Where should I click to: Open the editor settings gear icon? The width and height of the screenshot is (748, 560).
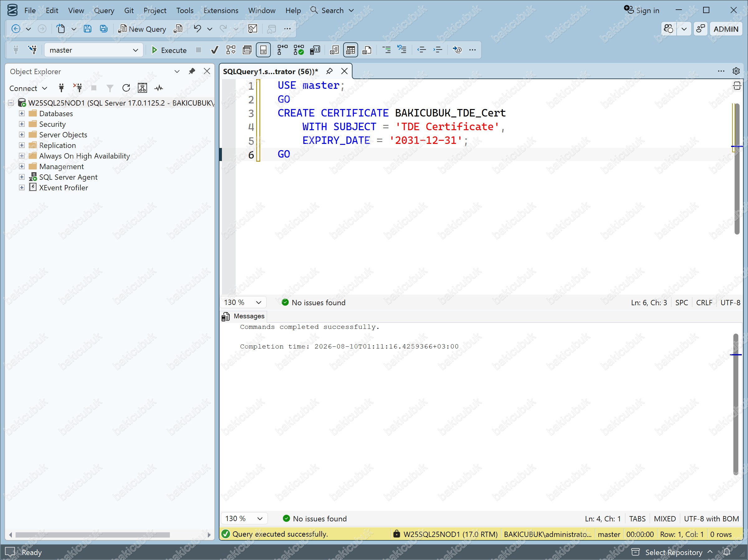pos(736,71)
